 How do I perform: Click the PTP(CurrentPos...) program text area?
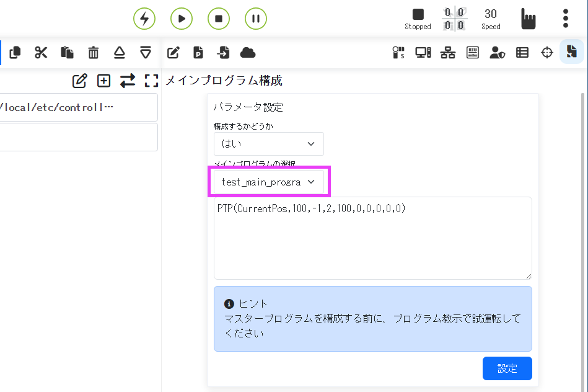coord(373,238)
